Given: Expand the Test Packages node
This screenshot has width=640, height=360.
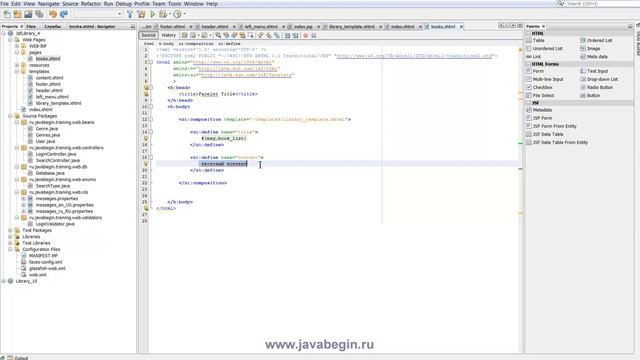Looking at the screenshot, I should (10, 231).
